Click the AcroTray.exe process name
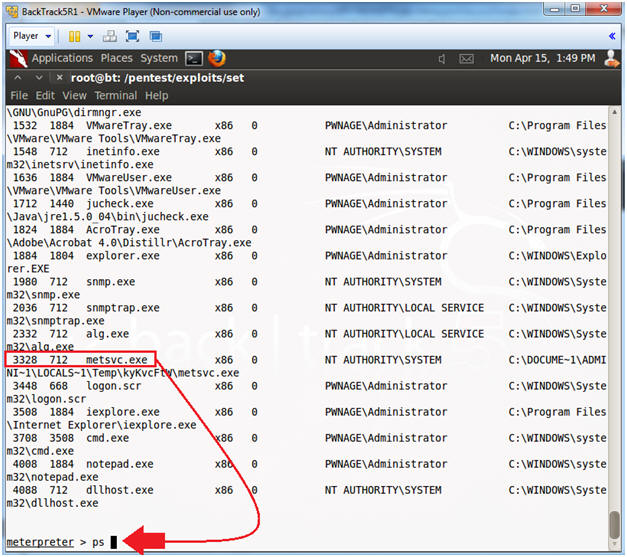This screenshot has height=557, width=627. coord(123,230)
